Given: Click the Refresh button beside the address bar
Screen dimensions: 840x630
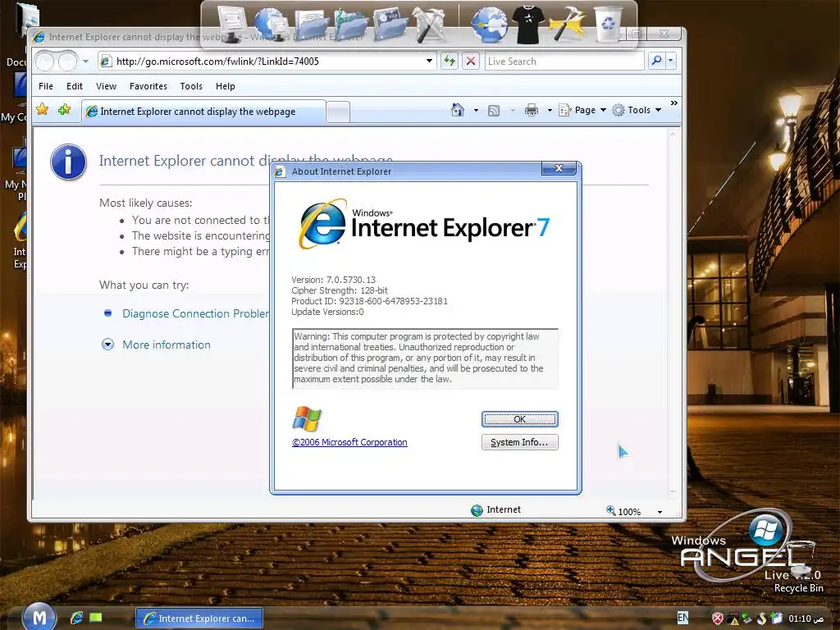Looking at the screenshot, I should tap(449, 61).
